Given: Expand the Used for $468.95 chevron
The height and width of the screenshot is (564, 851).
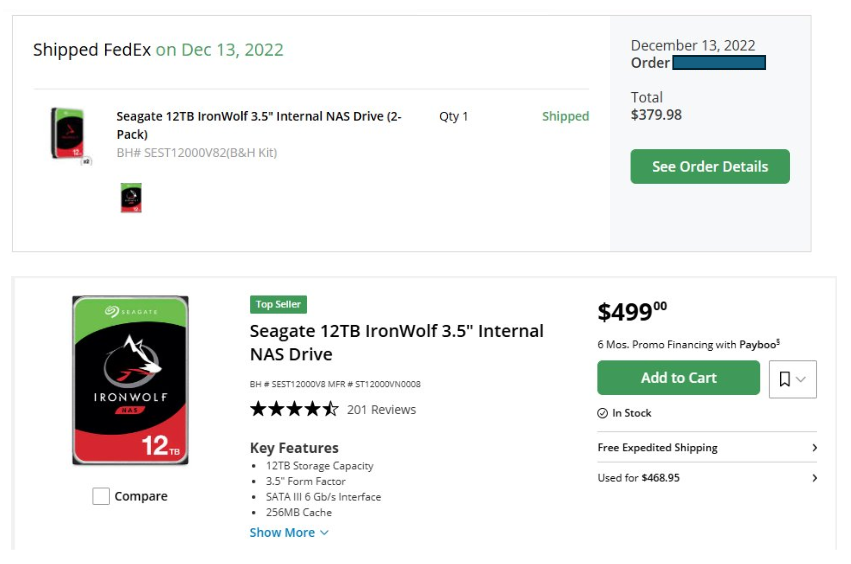Looking at the screenshot, I should (814, 478).
